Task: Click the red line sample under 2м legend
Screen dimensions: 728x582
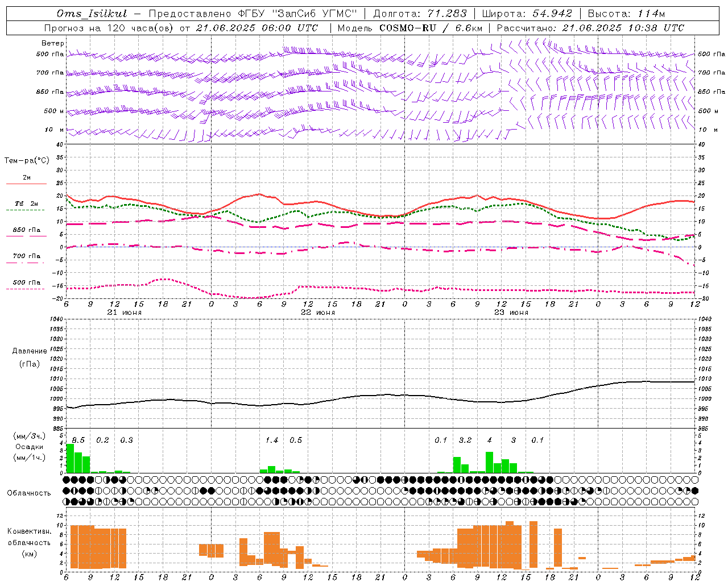Action: 26,184
